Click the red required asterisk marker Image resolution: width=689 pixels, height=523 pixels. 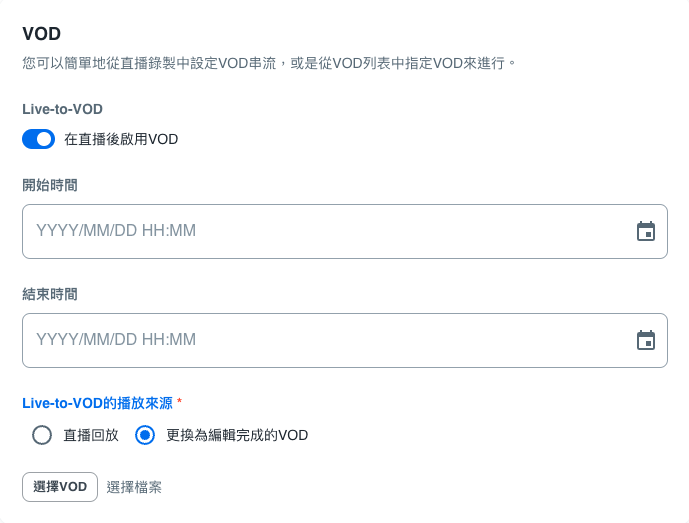tap(180, 402)
